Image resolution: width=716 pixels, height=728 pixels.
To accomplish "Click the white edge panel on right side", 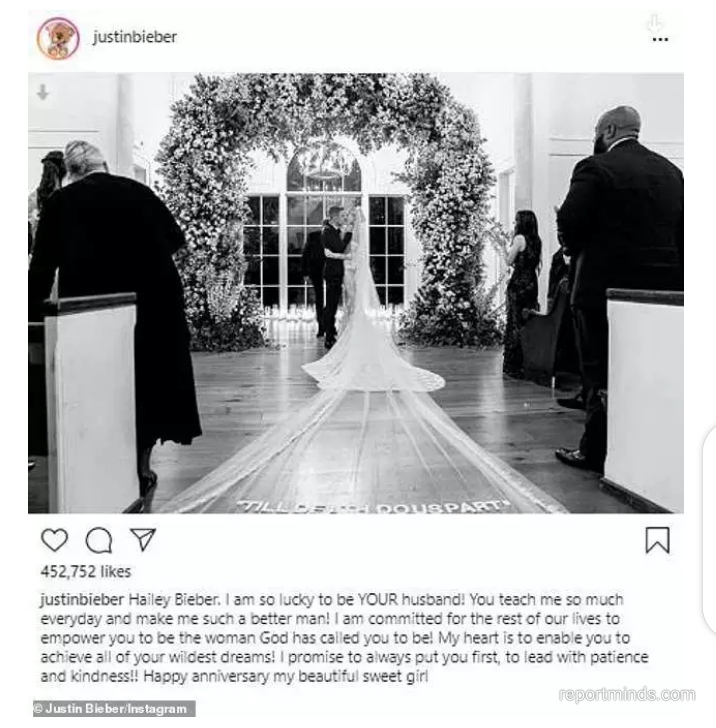I will click(709, 529).
